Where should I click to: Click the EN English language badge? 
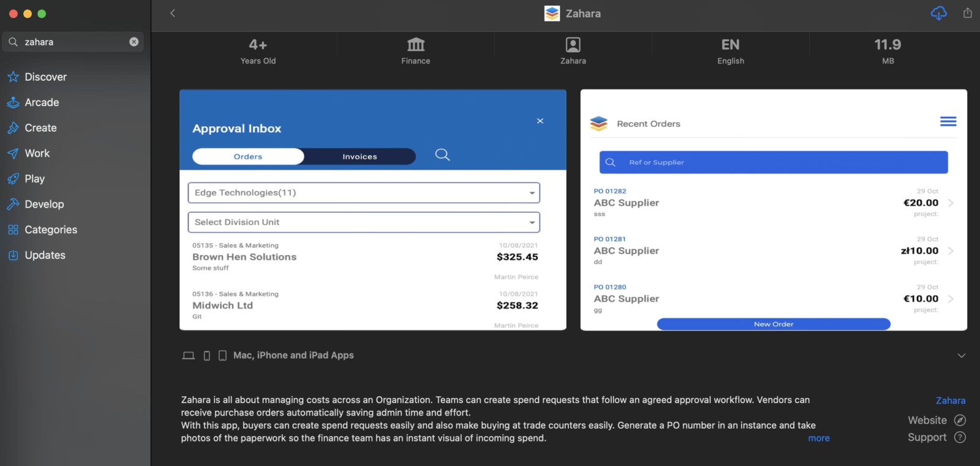[x=731, y=51]
